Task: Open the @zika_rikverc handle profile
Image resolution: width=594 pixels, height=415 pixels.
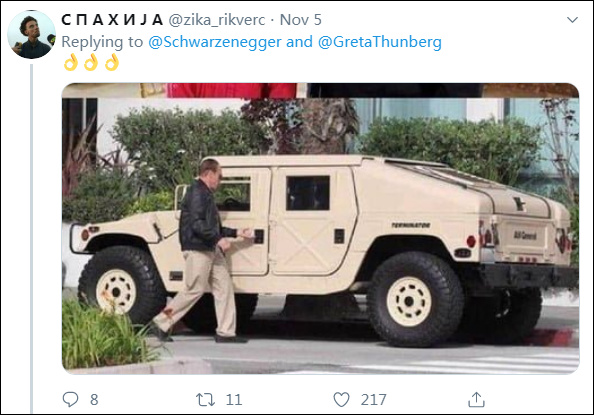Action: tap(217, 20)
